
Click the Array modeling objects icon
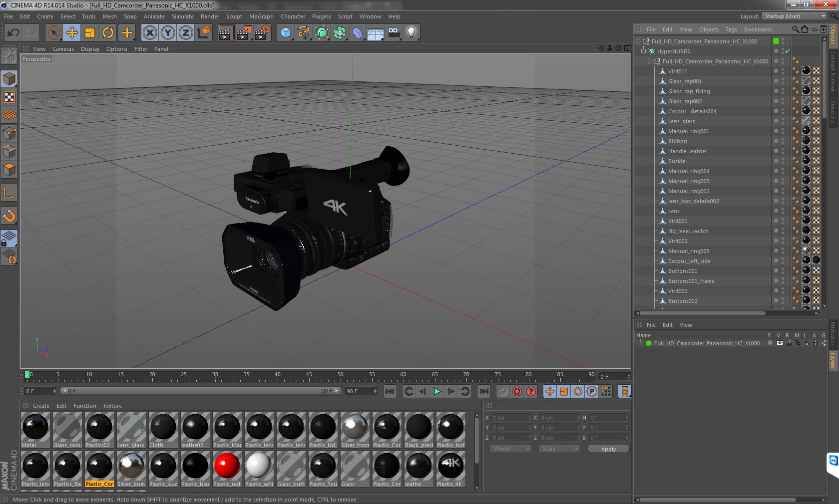[x=340, y=33]
